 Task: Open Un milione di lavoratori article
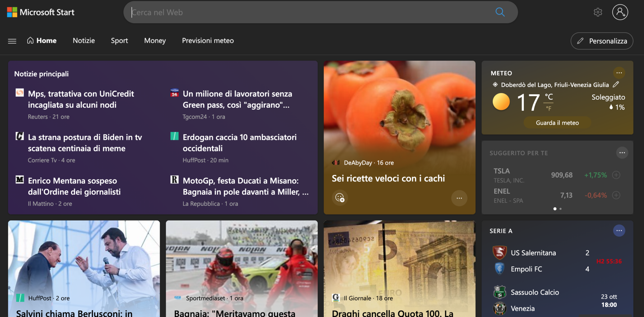pos(237,99)
